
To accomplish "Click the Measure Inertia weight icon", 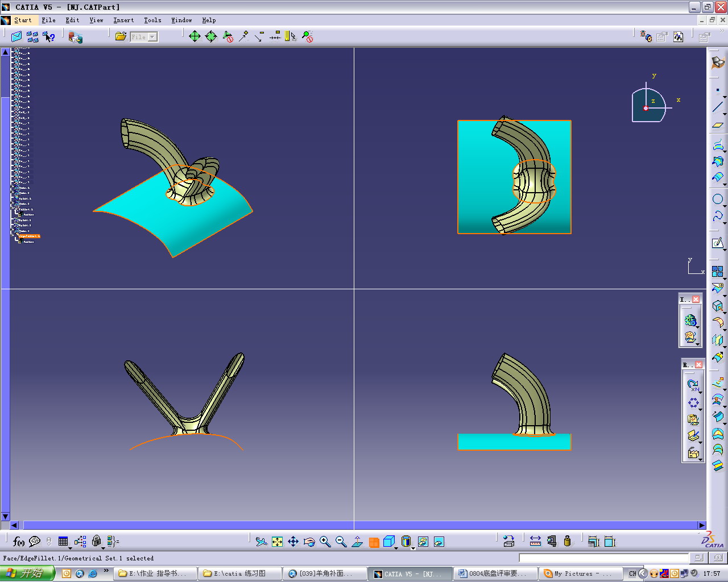I will (x=567, y=542).
